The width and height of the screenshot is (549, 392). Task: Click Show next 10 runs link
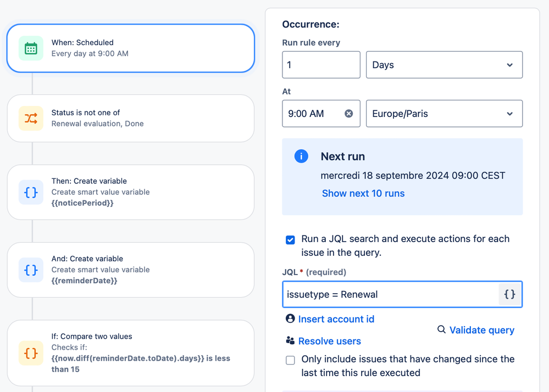pos(363,193)
